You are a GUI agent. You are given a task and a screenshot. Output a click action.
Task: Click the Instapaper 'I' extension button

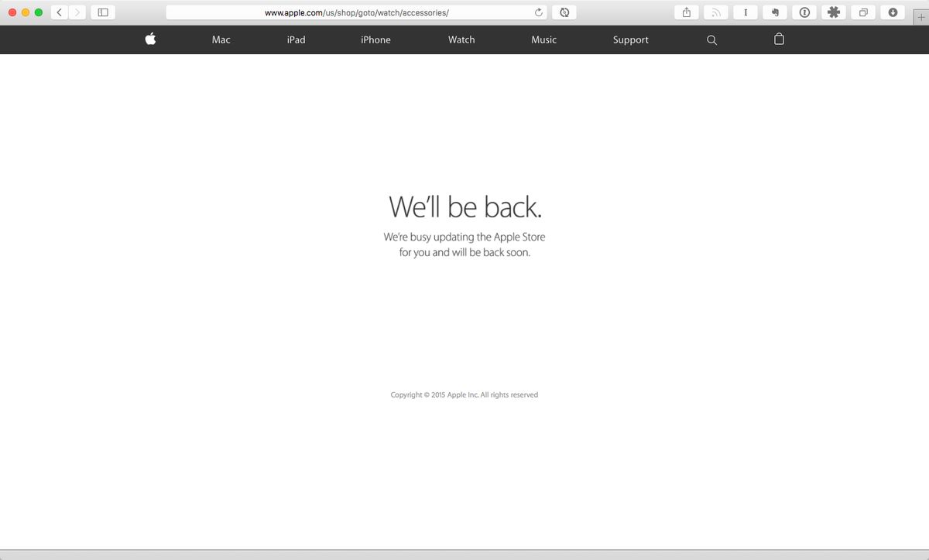[x=745, y=12]
